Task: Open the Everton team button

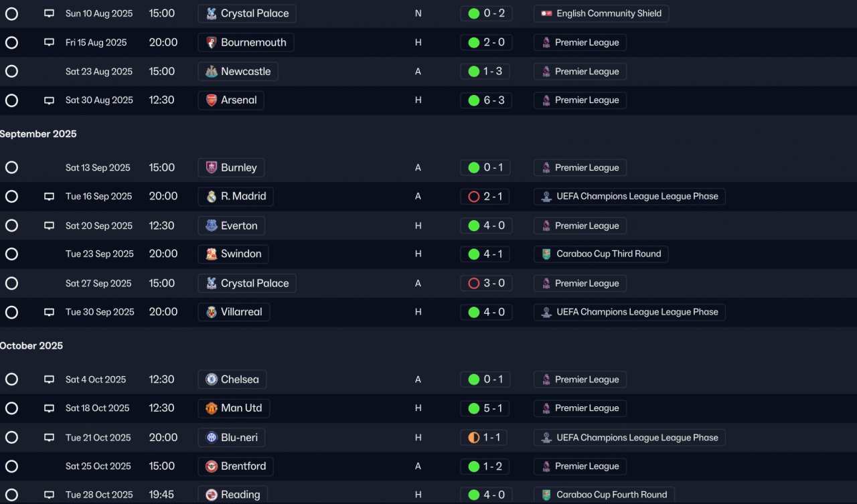Action: point(232,226)
